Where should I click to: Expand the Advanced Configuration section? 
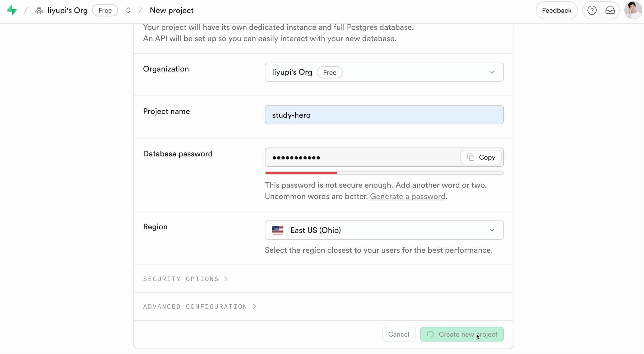tap(199, 307)
